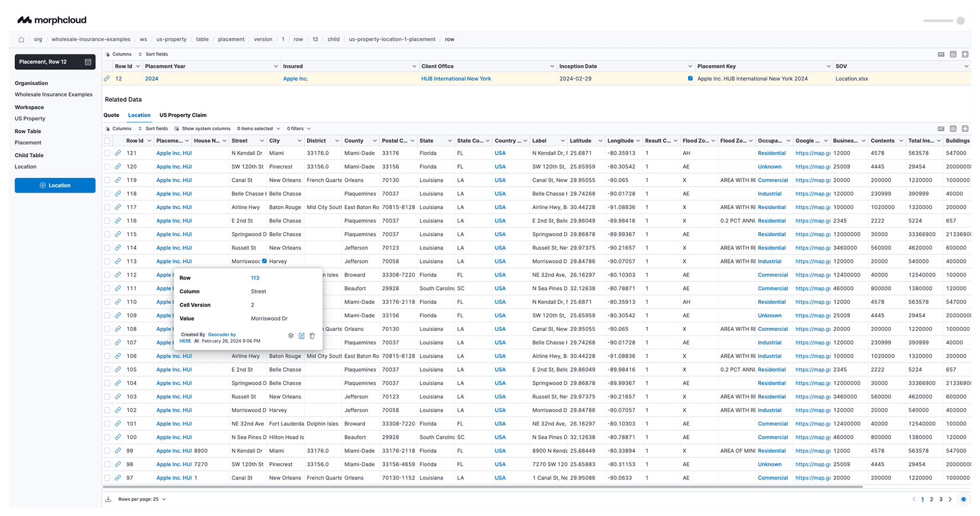
Task: Open the 0 items selected dropdown
Action: 259,129
